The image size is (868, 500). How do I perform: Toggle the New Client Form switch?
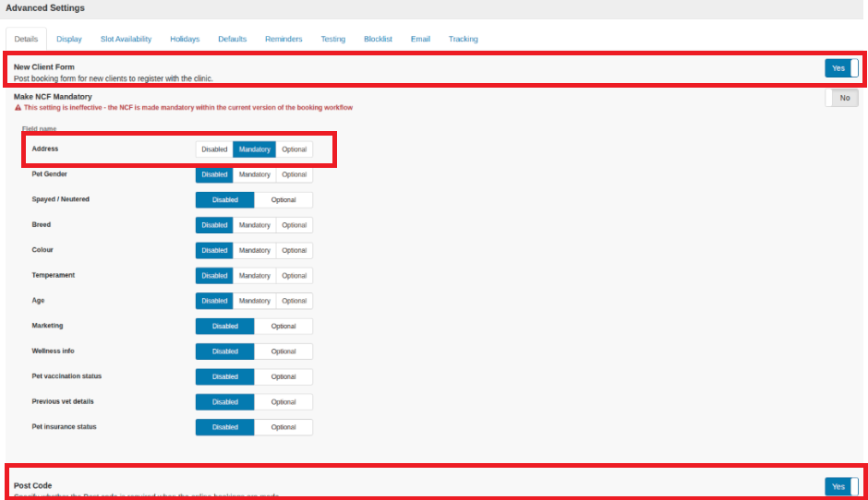click(841, 68)
